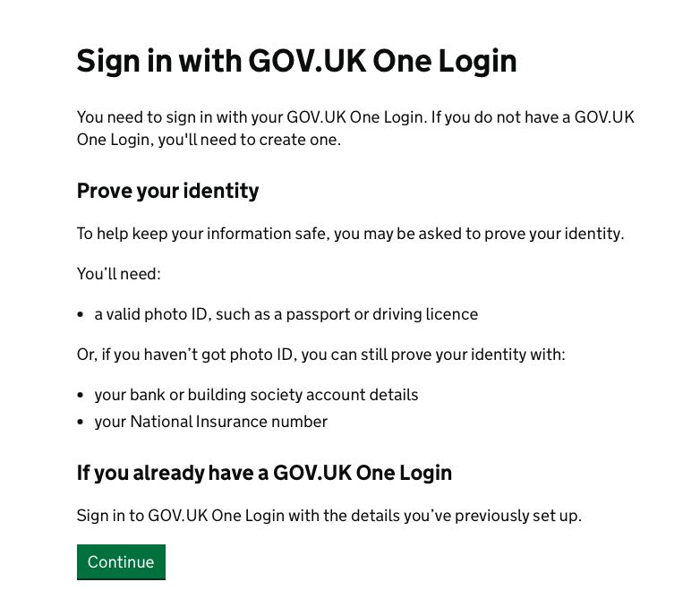Click the "You'll need:" text

point(119,274)
